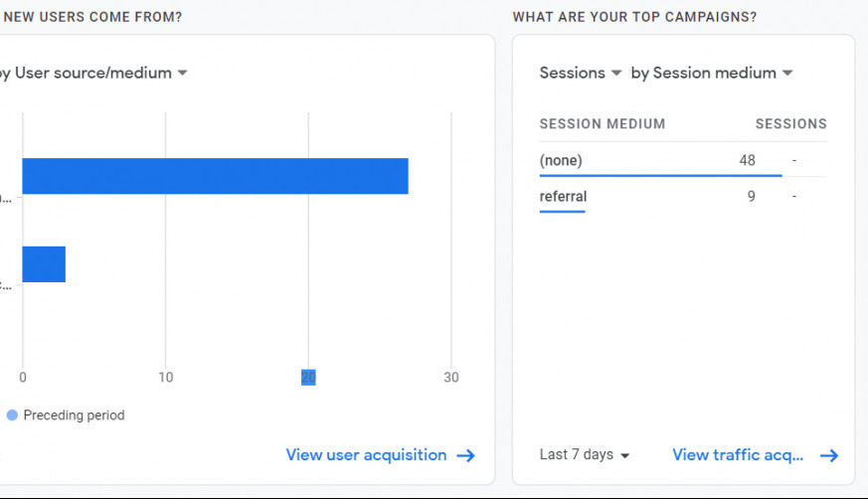Select the (none) session medium row

pos(561,160)
